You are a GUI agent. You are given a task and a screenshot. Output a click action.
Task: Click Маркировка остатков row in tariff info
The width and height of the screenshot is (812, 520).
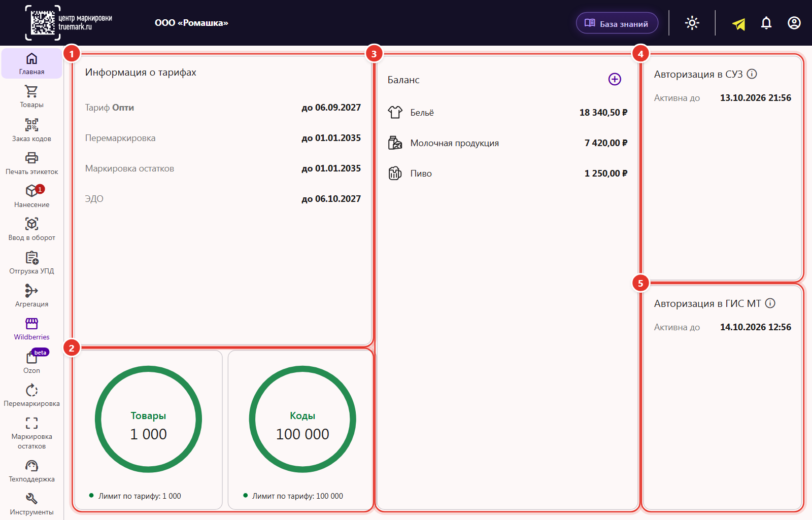click(223, 168)
